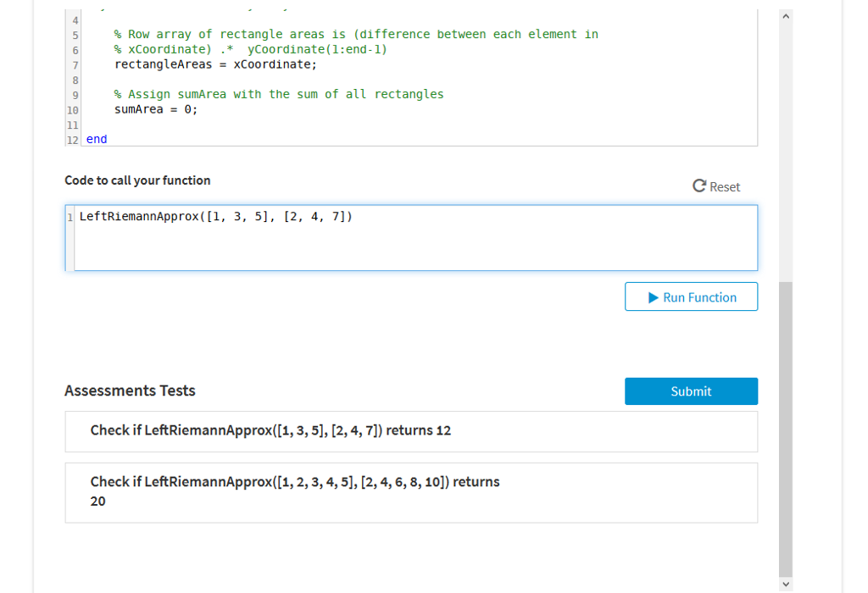Click the Run Function play triangle icon

(x=653, y=297)
